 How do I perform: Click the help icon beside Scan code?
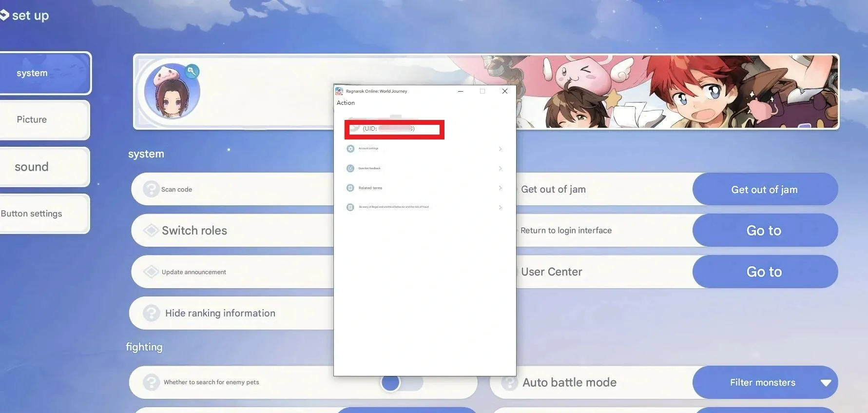(x=151, y=189)
